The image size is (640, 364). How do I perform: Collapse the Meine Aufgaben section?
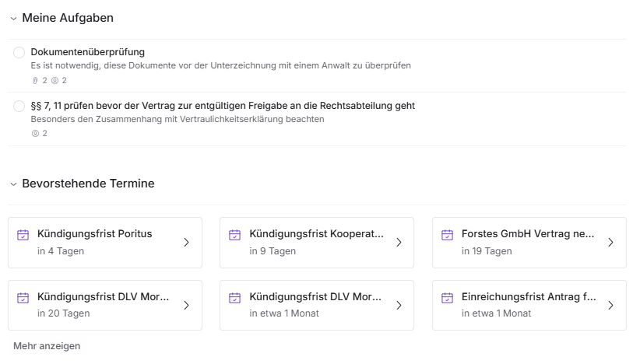click(x=13, y=18)
